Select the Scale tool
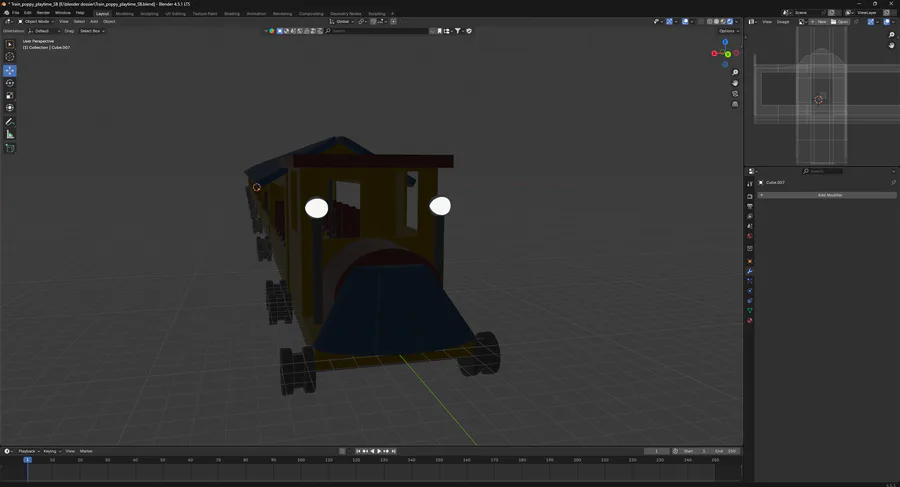Viewport: 900px width, 487px height. pyautogui.click(x=10, y=95)
